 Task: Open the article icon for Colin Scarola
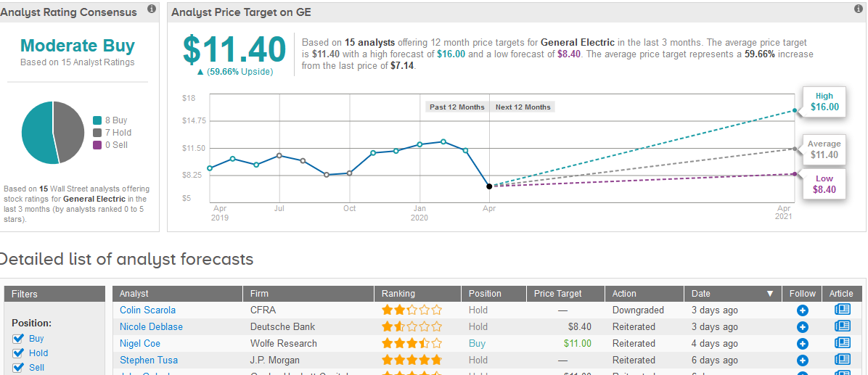pyautogui.click(x=842, y=310)
